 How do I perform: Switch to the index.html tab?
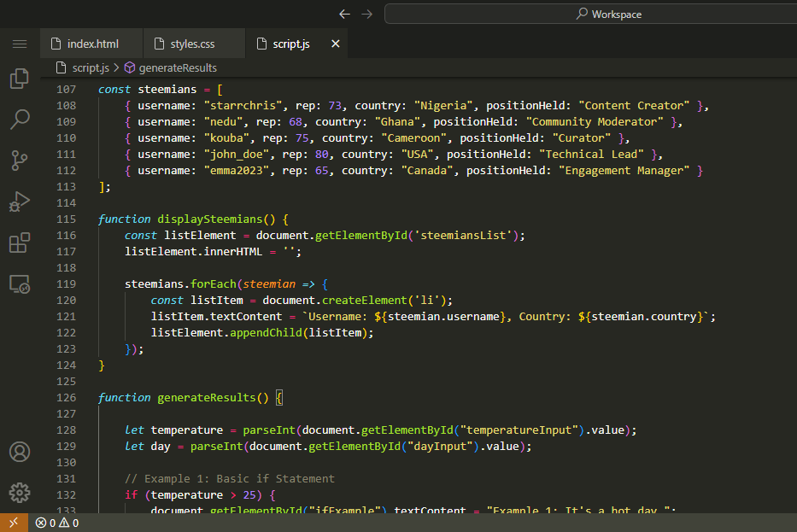92,44
